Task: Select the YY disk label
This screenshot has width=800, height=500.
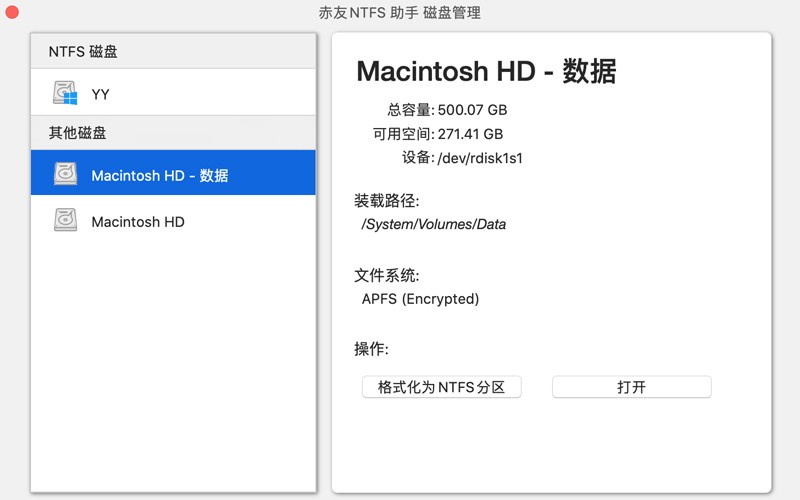Action: [101, 94]
